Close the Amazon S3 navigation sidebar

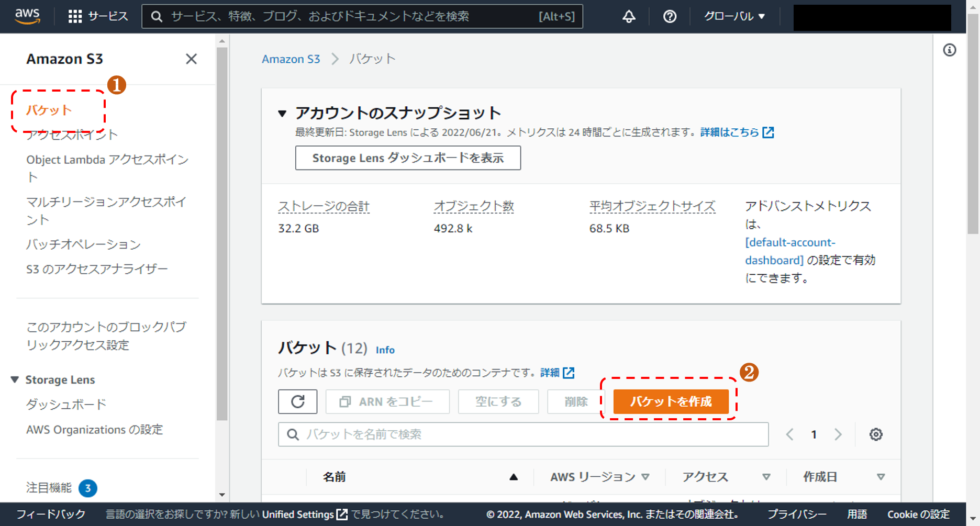(191, 59)
